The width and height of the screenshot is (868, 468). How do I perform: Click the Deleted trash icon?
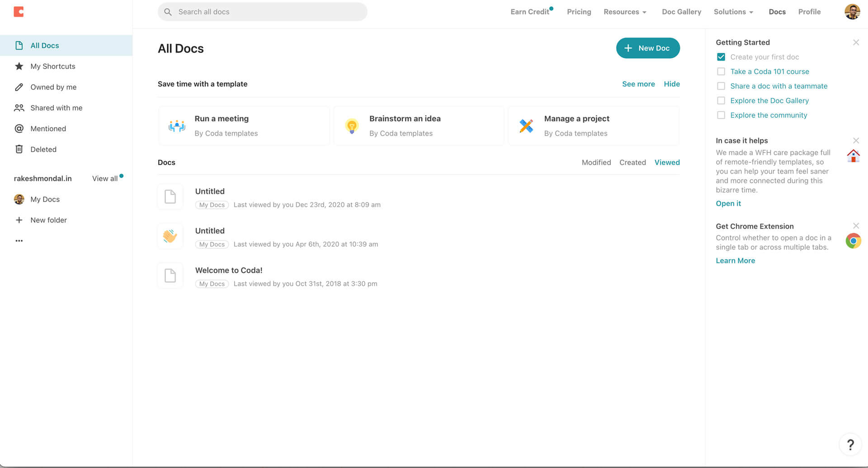tap(19, 149)
